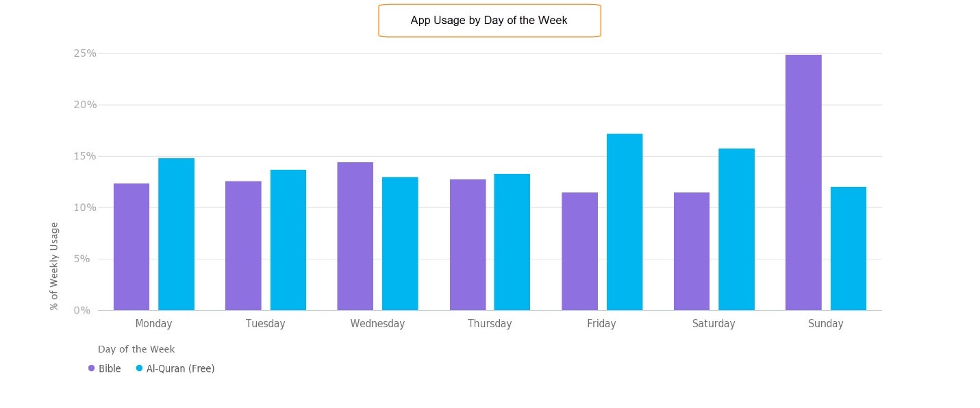Select the Saturday Al-Quran bar
This screenshot has height=408, width=980.
coord(737,229)
